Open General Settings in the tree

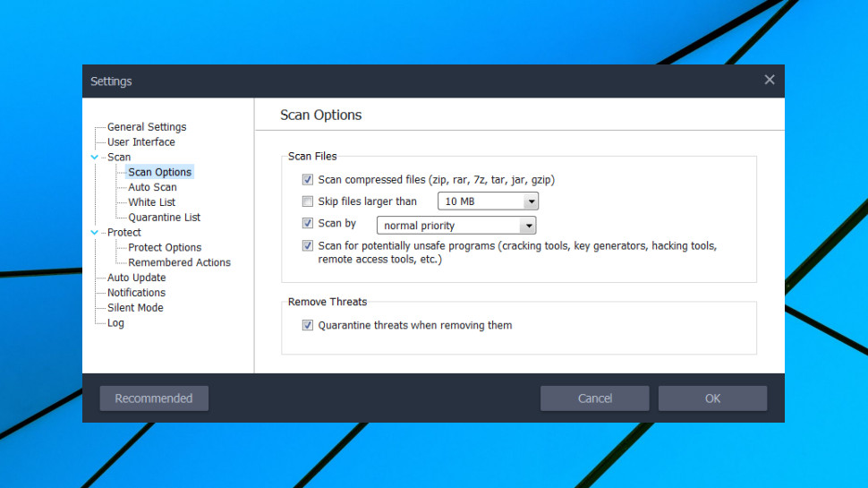(x=147, y=127)
